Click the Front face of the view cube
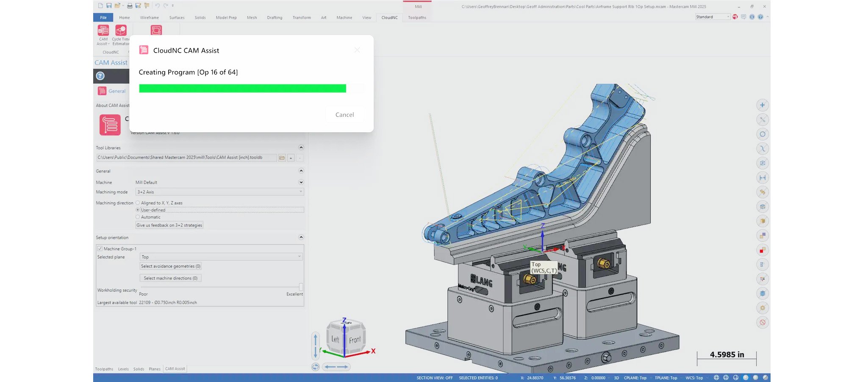868x382 pixels. (x=355, y=340)
